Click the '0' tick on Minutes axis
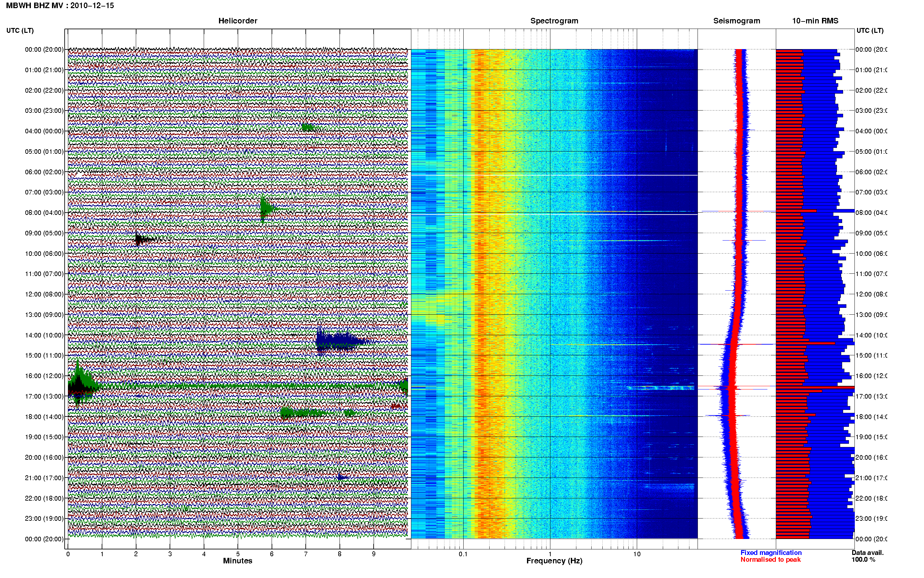The width and height of the screenshot is (924, 578). click(x=68, y=554)
